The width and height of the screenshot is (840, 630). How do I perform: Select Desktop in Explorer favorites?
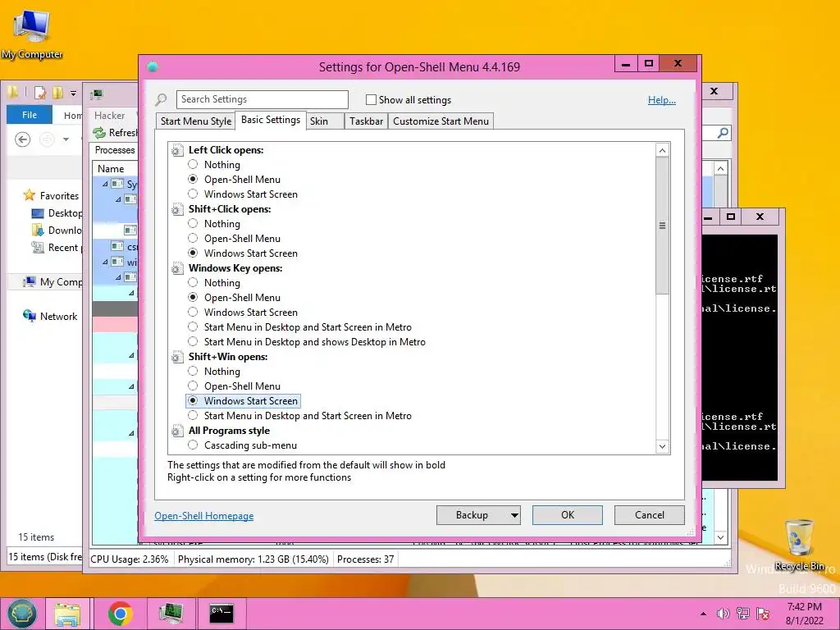coord(57,213)
